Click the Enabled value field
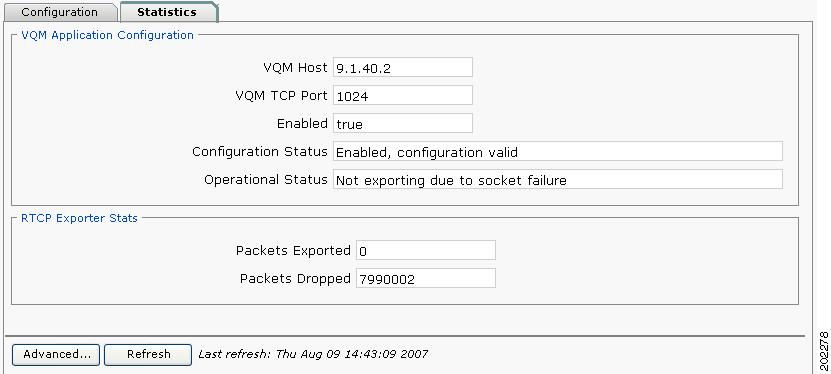Image resolution: width=831 pixels, height=374 pixels. (403, 123)
